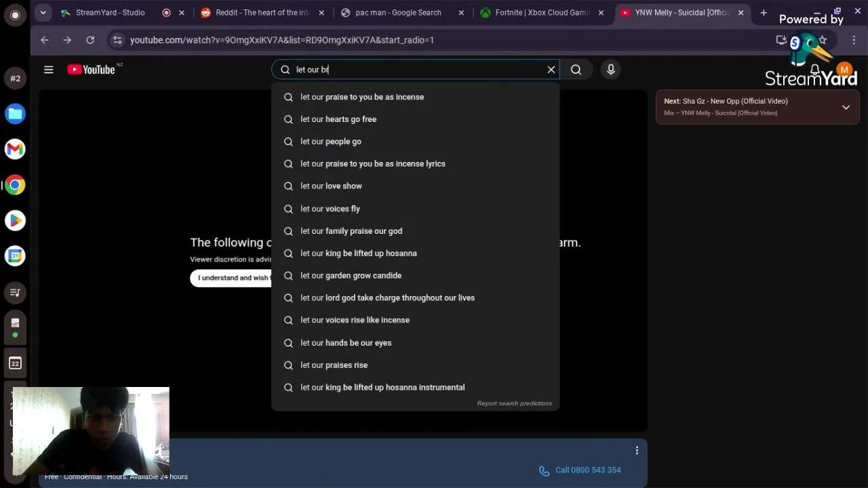This screenshot has height=488, width=868.
Task: Start search with your voice
Action: point(611,69)
